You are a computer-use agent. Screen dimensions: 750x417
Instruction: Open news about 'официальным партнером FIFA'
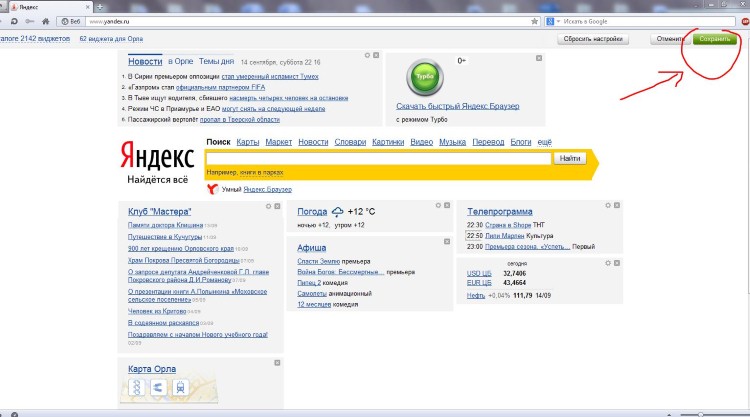tap(220, 88)
